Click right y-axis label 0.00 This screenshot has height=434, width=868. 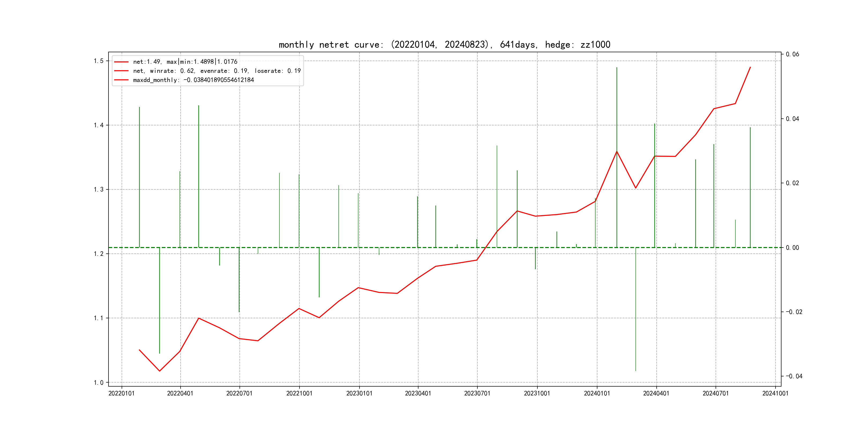click(x=792, y=248)
